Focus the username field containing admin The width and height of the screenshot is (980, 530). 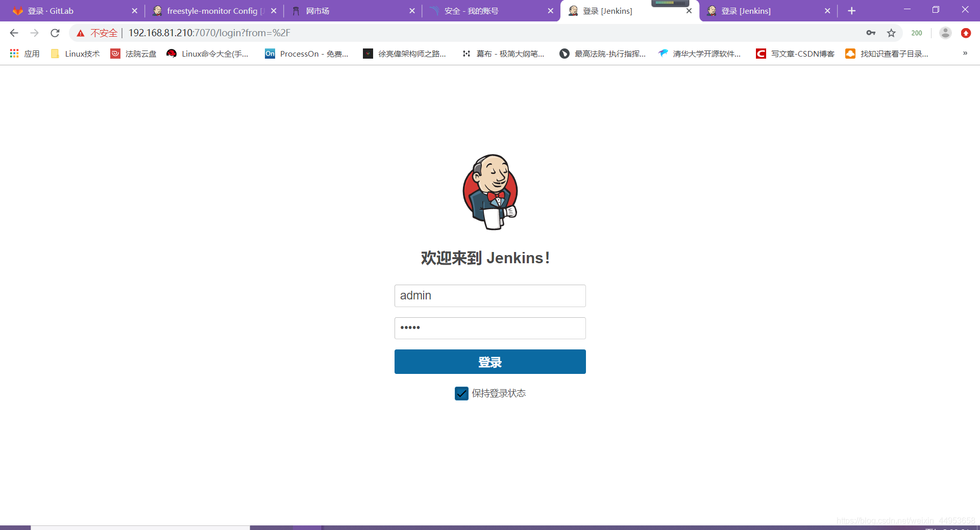490,296
